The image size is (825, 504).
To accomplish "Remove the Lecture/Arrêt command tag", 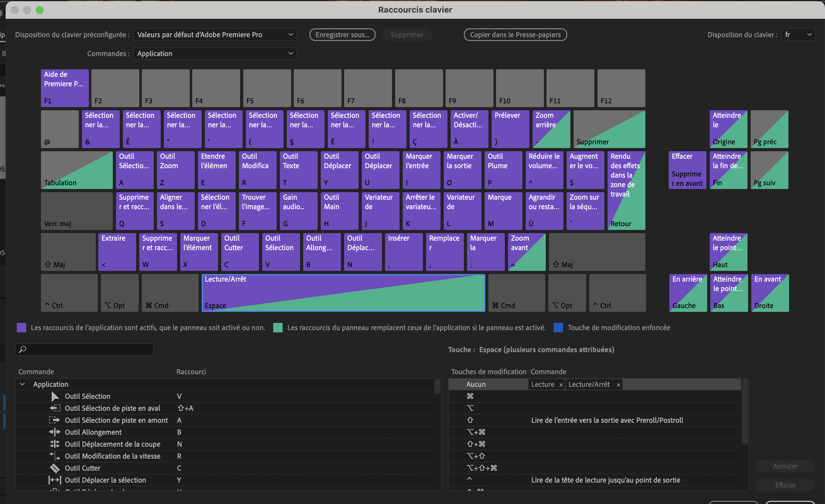I will pyautogui.click(x=618, y=385).
